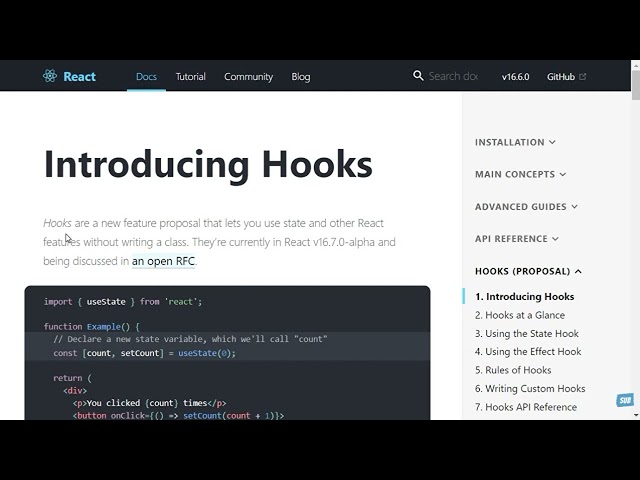Screen dimensions: 640x480
Task: Click the '<div>' code line
Action: click(75, 391)
